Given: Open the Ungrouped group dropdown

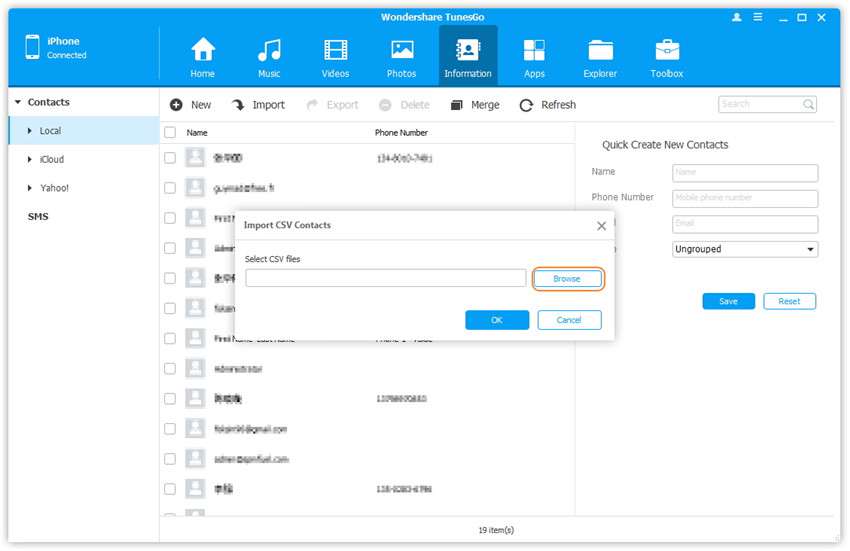Looking at the screenshot, I should pyautogui.click(x=745, y=249).
